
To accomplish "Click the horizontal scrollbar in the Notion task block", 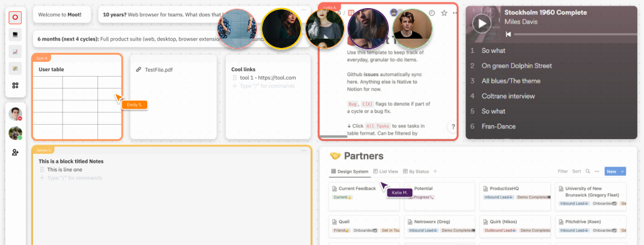I will (333, 137).
